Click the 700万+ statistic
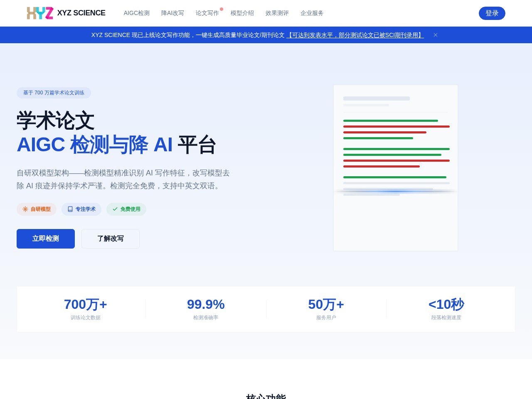The width and height of the screenshot is (532, 399). pos(86,305)
